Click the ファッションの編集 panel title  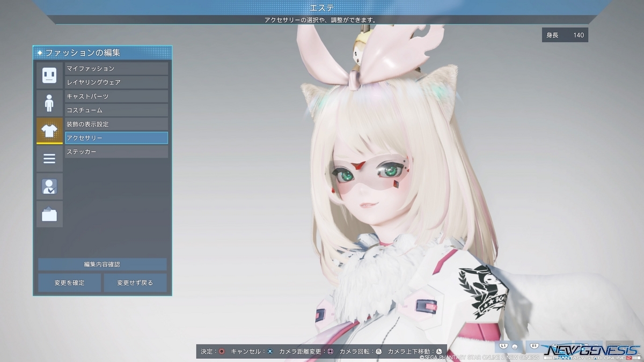tap(82, 53)
